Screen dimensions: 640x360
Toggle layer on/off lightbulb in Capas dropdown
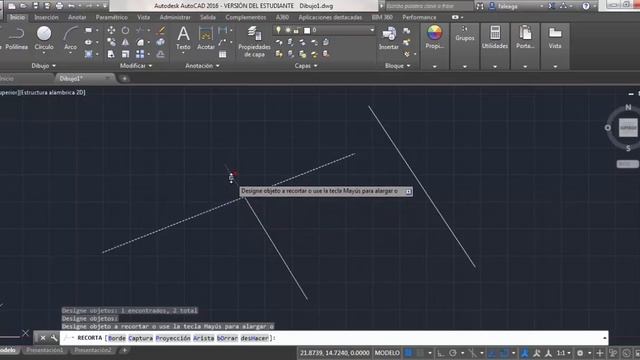[279, 30]
